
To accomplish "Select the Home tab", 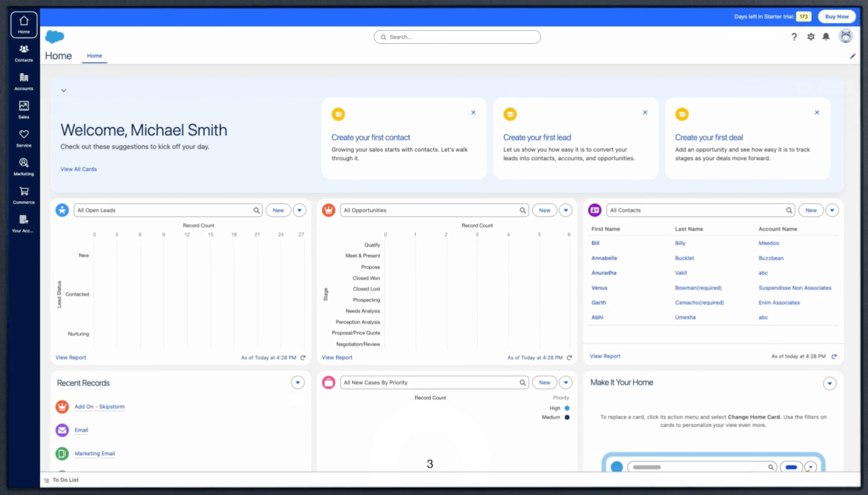I will (x=95, y=56).
